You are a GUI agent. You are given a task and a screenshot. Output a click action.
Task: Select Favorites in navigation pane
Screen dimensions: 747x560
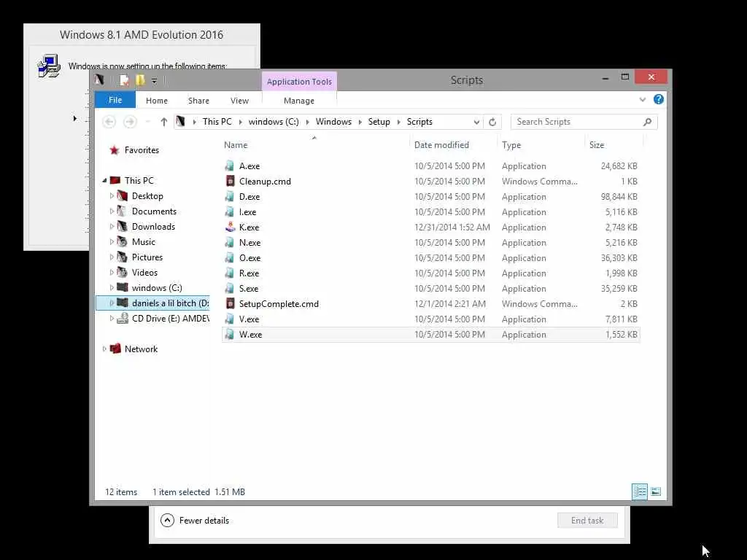pos(142,150)
